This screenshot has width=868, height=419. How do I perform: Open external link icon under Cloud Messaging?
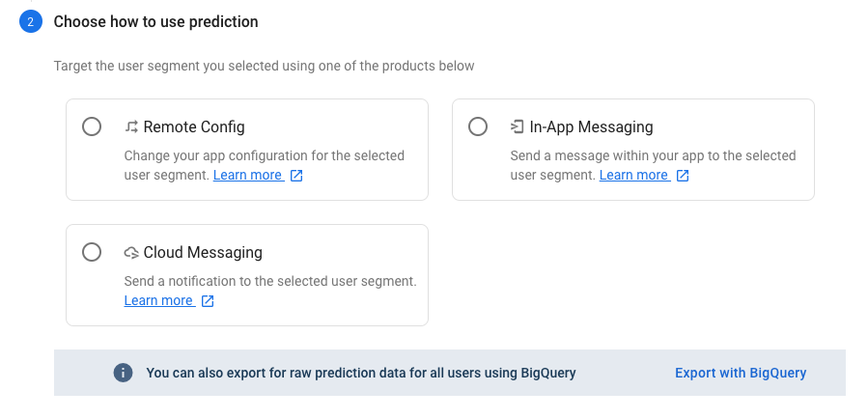click(208, 301)
